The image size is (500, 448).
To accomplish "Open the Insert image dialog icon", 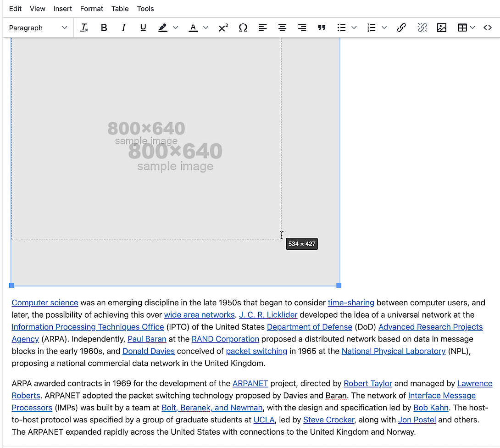I will point(442,28).
